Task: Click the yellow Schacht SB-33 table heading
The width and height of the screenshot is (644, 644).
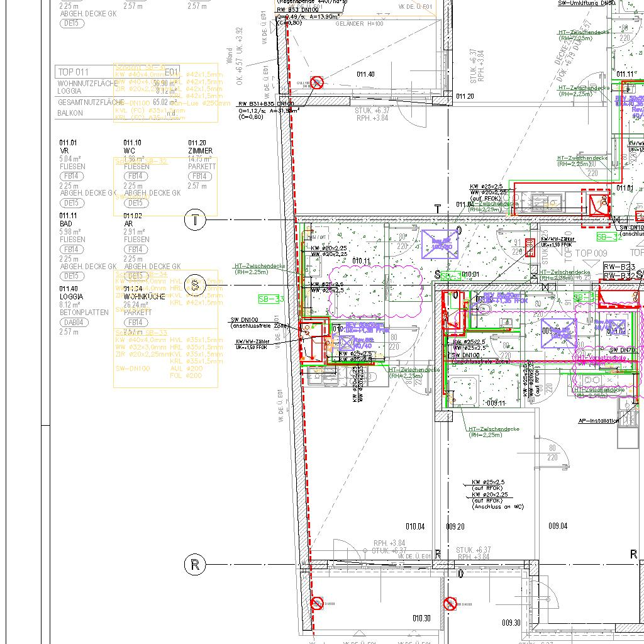Action: pos(141,332)
